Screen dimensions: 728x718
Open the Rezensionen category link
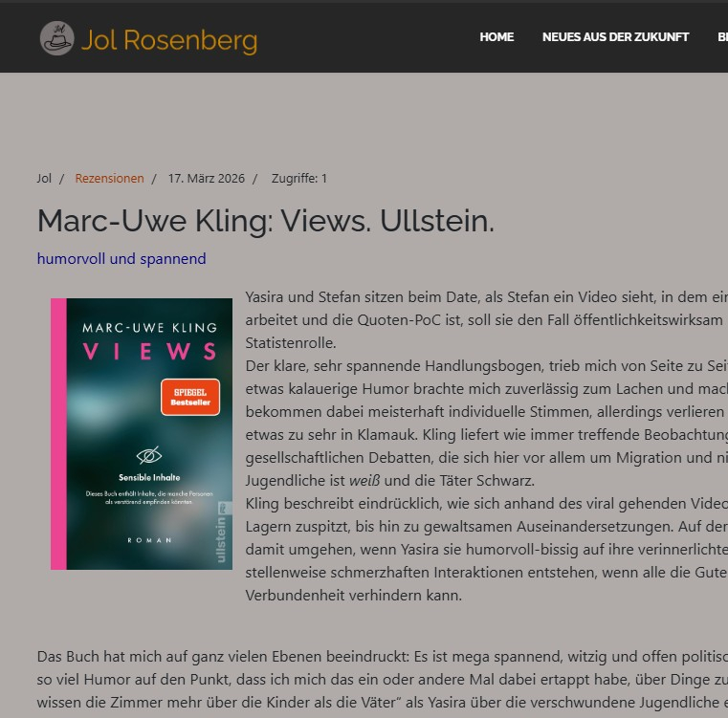[x=110, y=178]
